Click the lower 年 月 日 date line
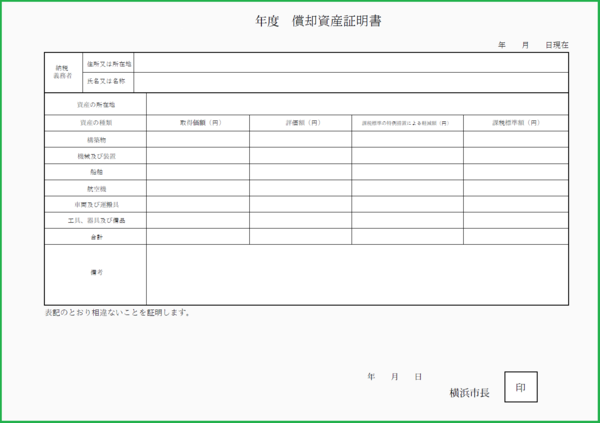This screenshot has height=423, width=600. point(395,377)
